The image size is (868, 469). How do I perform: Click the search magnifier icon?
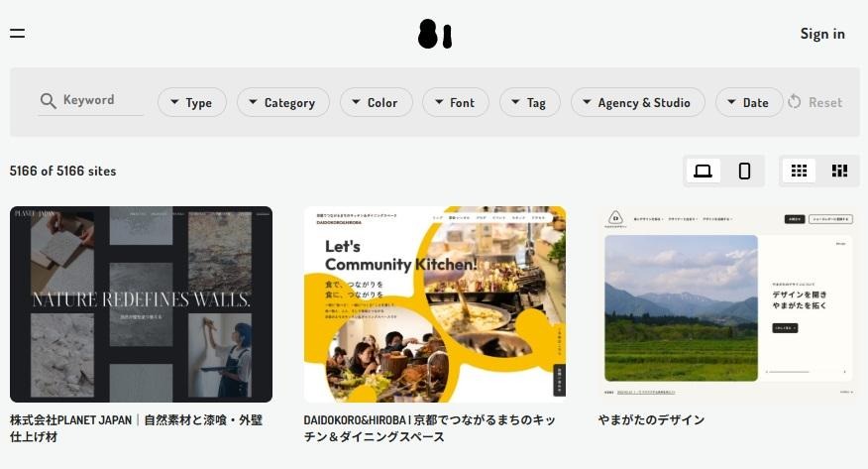tap(49, 101)
